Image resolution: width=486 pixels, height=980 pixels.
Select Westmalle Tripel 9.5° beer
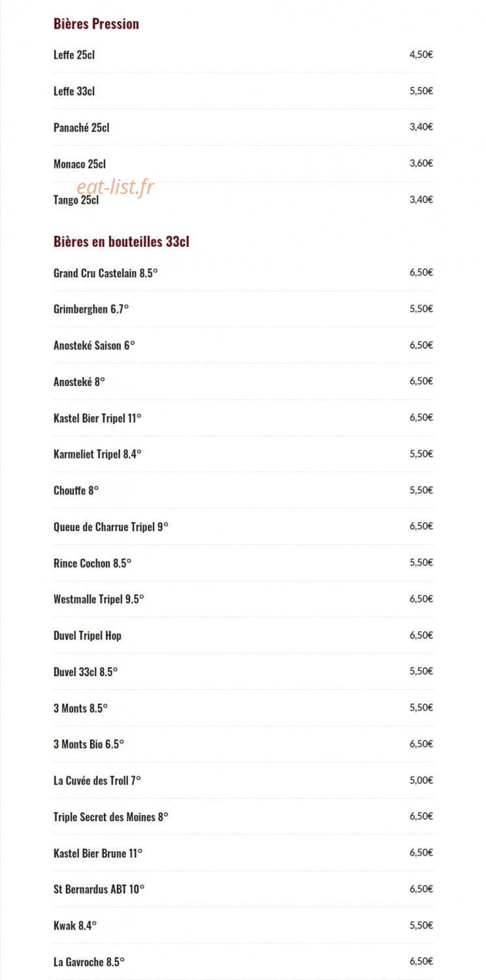coord(99,599)
